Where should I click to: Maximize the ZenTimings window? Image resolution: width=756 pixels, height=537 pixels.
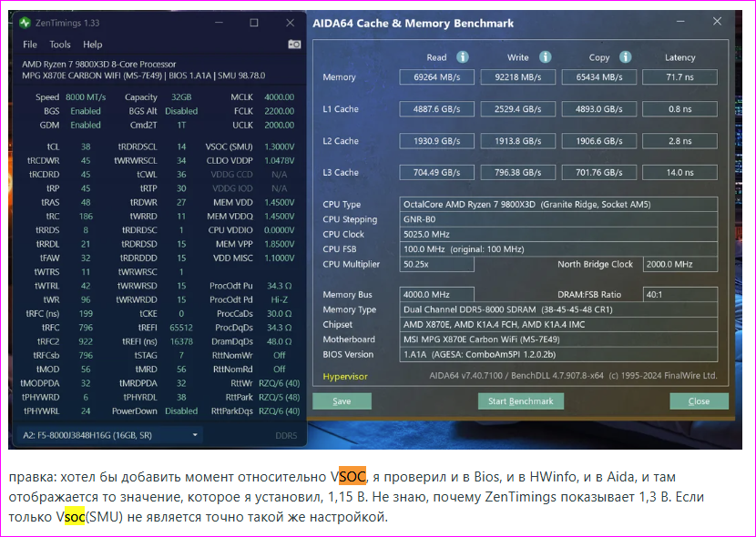254,23
